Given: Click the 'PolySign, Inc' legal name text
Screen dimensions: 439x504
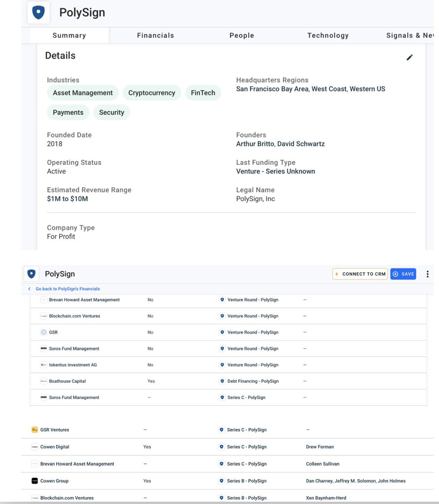Looking at the screenshot, I should click(x=256, y=199).
